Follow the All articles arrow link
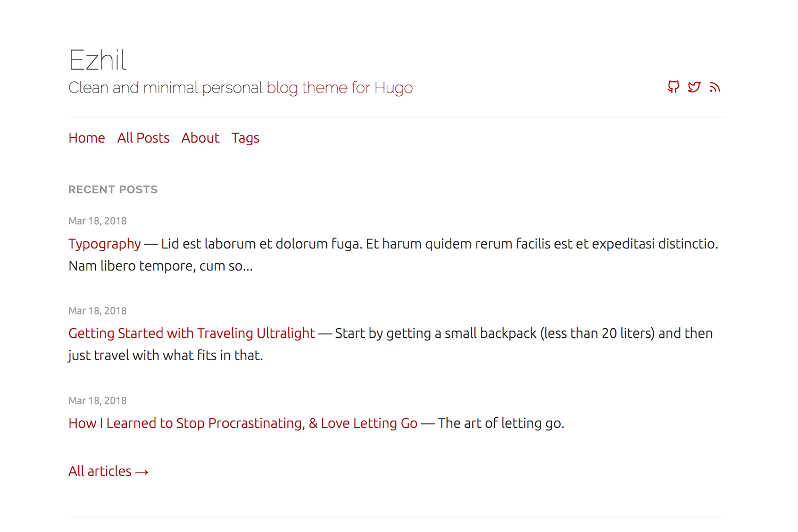The width and height of the screenshot is (798, 532). [108, 471]
